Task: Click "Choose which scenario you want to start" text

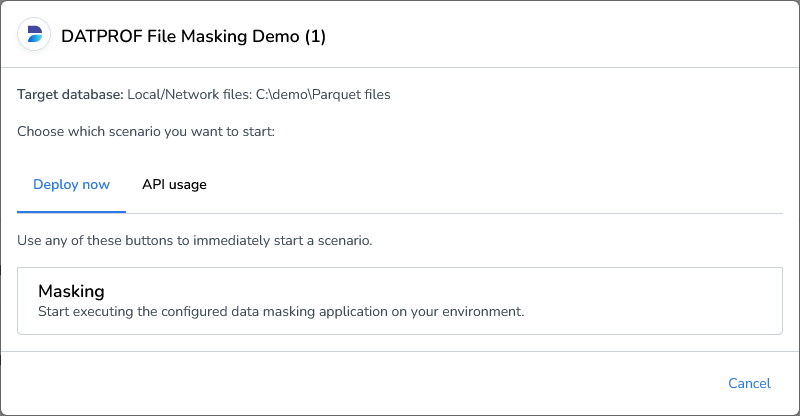Action: (x=145, y=131)
